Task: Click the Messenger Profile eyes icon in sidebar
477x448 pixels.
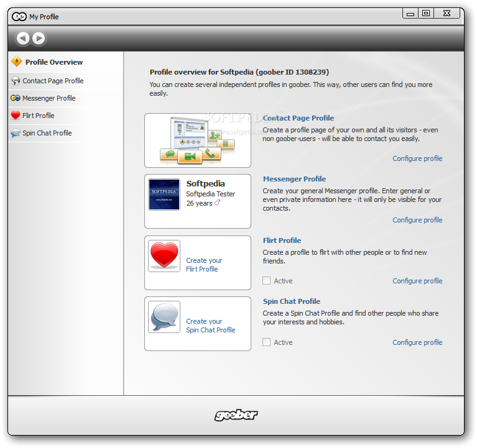Action: point(16,98)
